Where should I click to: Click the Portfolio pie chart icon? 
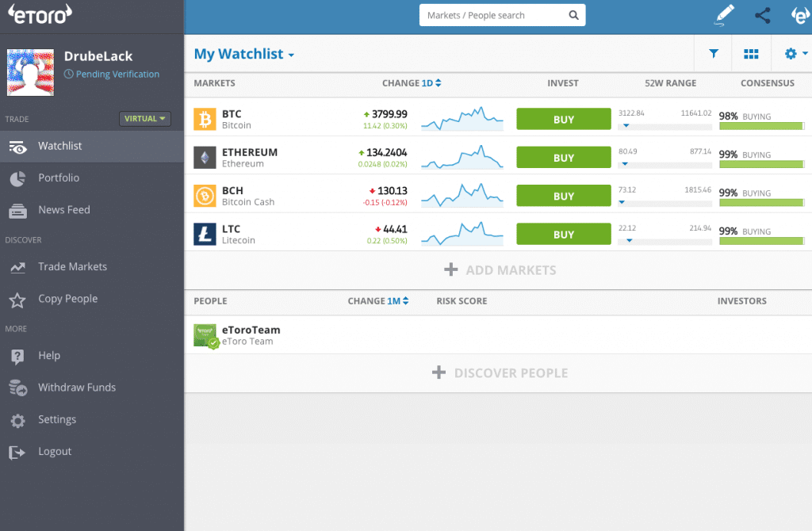17,179
